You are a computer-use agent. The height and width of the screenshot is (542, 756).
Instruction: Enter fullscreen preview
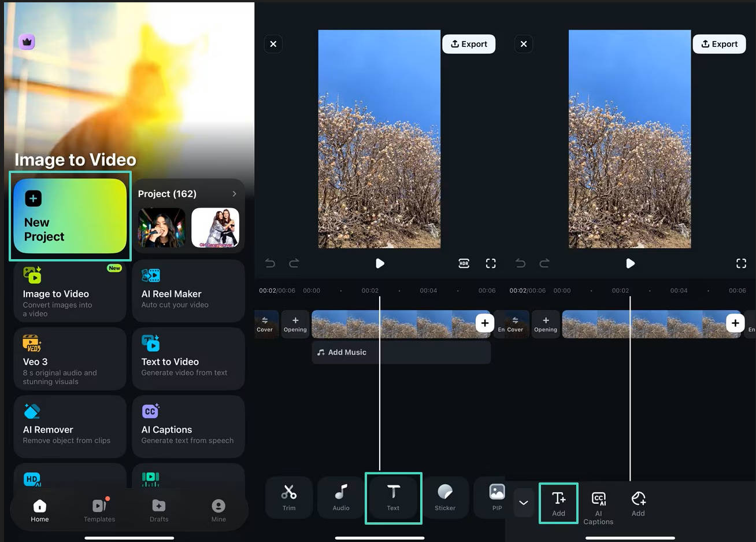491,263
